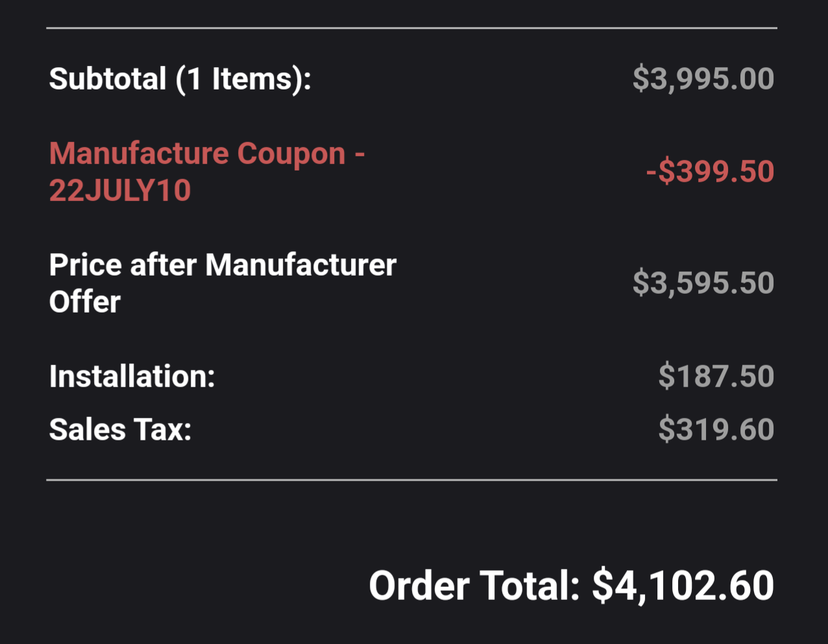Select the $3,995.00 subtotal amount
The height and width of the screenshot is (644, 828).
tap(703, 79)
